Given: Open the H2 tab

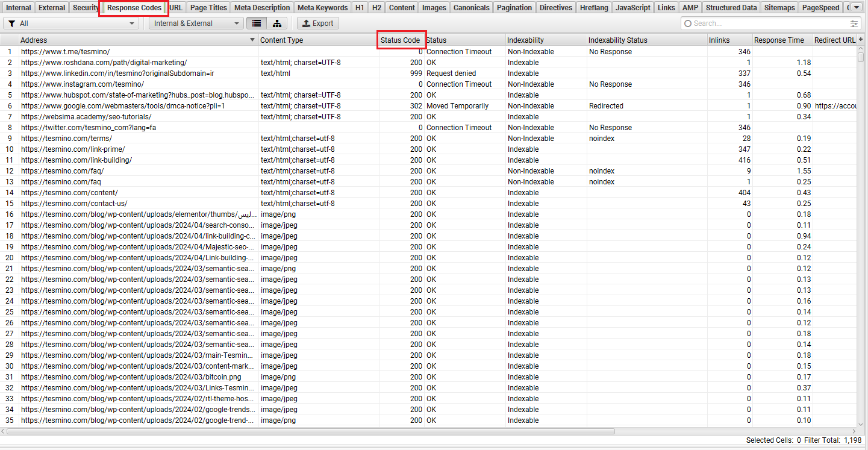Looking at the screenshot, I should [376, 8].
